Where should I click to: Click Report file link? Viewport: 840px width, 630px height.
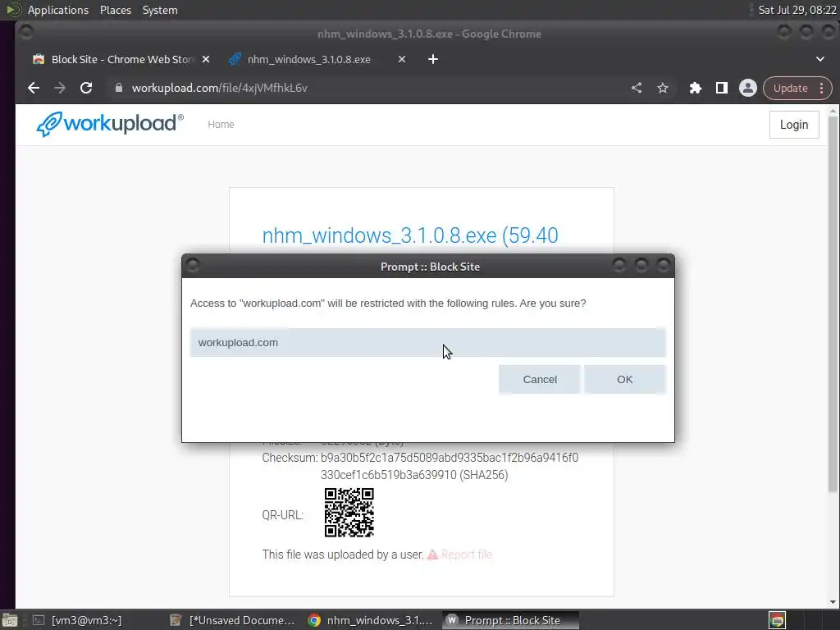coord(467,555)
